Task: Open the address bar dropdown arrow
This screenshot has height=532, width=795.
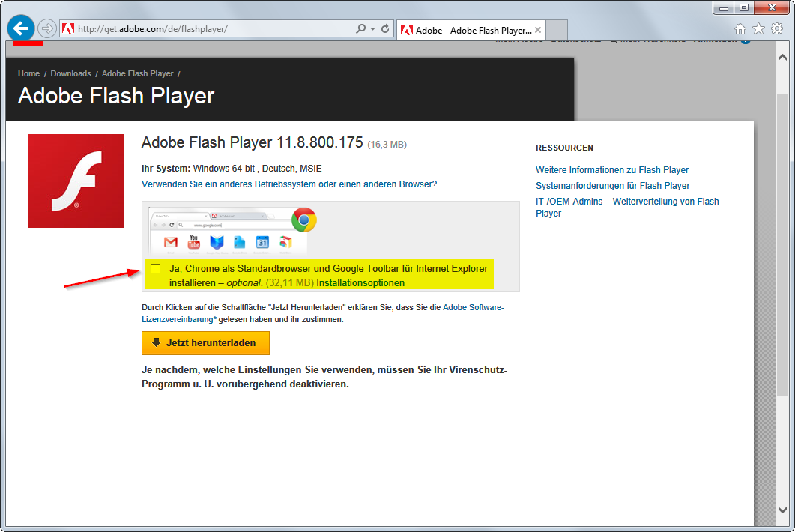Action: [372, 29]
